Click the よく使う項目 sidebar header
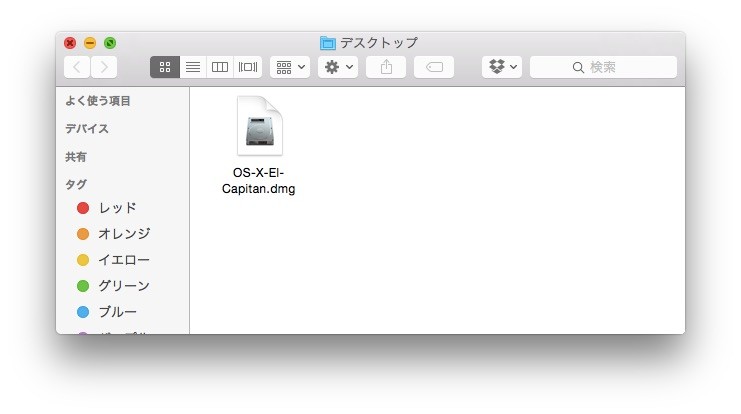The width and height of the screenshot is (741, 414). pos(98,101)
